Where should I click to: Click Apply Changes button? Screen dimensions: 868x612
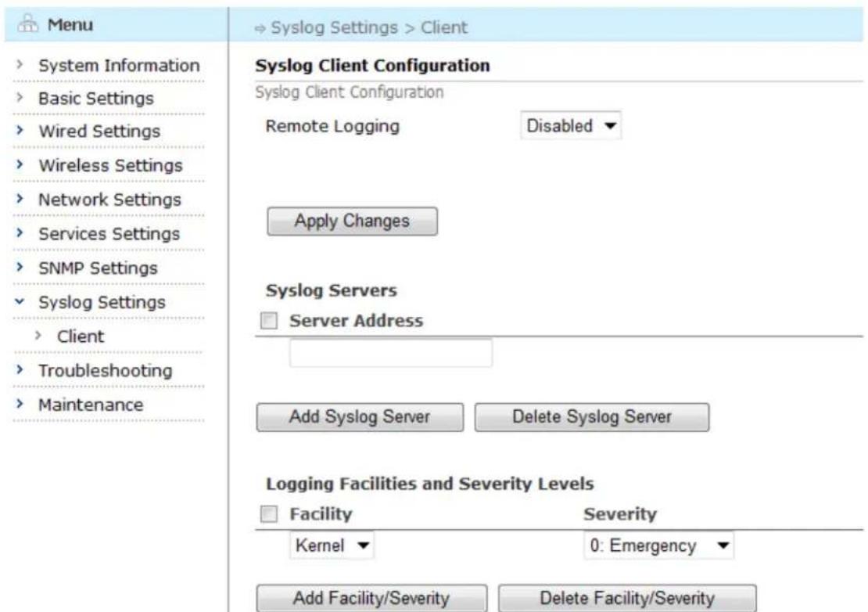click(352, 221)
